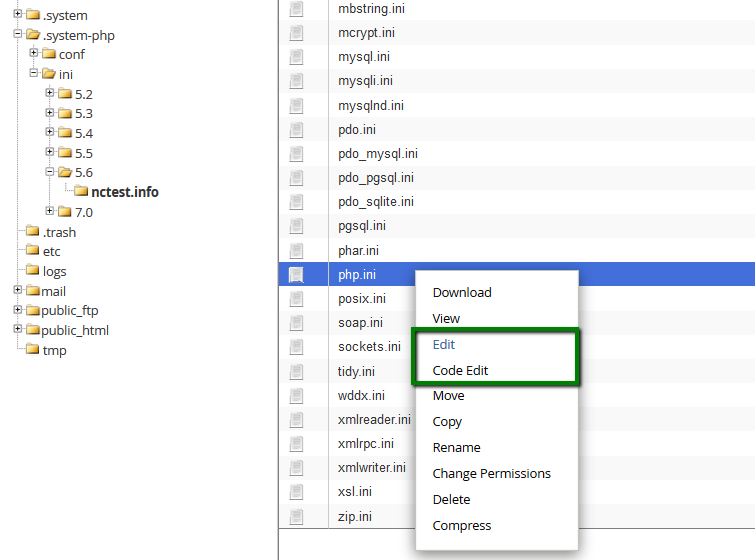This screenshot has height=560, width=755.
Task: Click the selected php.ini file icon
Action: (x=296, y=274)
